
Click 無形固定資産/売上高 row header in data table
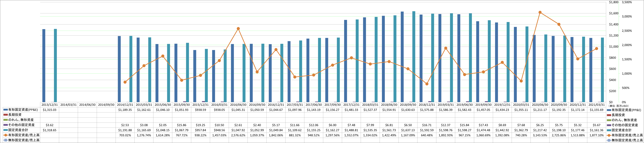click(x=24, y=140)
